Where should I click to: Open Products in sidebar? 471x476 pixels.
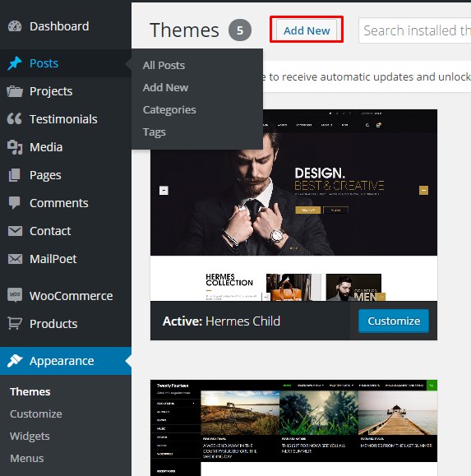point(66,324)
